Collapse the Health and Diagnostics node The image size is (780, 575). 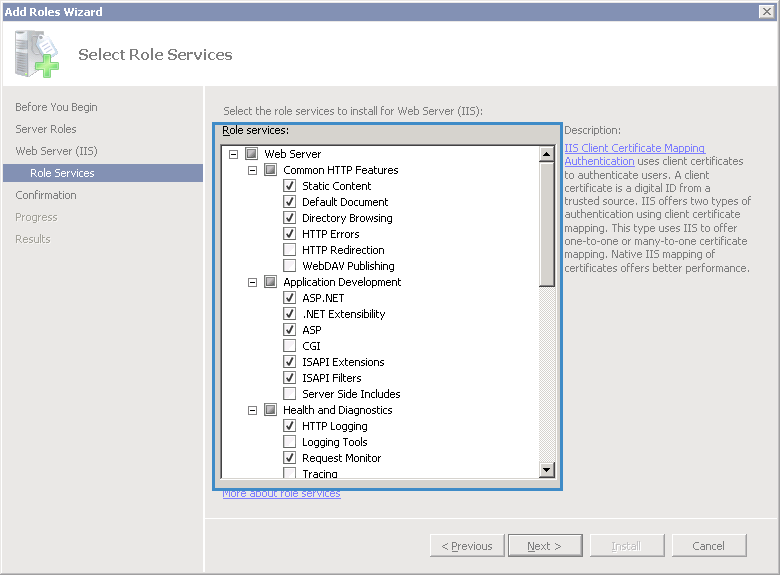252,410
